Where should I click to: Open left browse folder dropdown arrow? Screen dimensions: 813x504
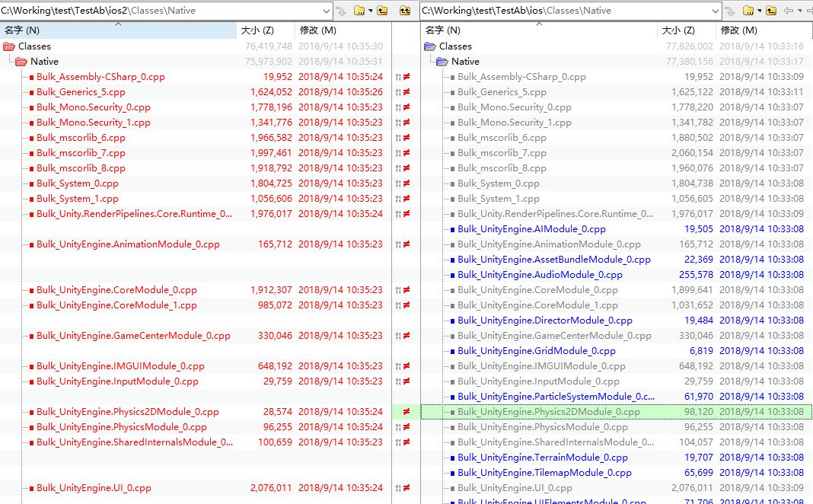371,11
